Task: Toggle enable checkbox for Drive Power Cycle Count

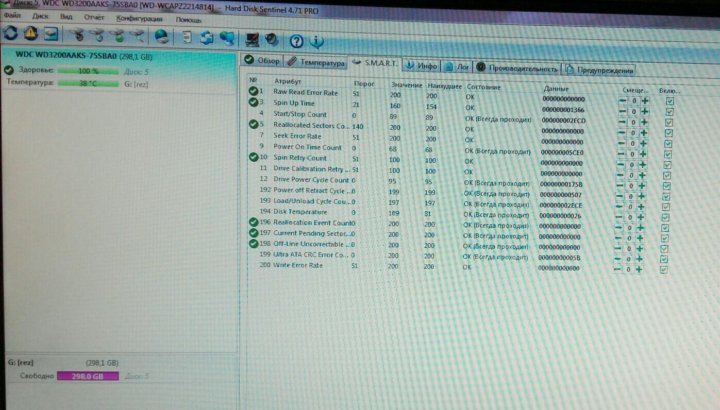Action: pyautogui.click(x=666, y=186)
